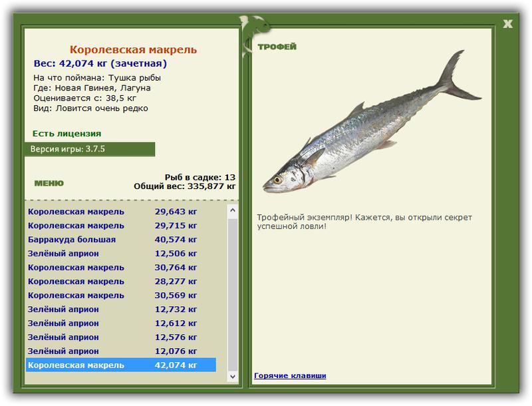Click the king mackerel trophy picture

372,122
